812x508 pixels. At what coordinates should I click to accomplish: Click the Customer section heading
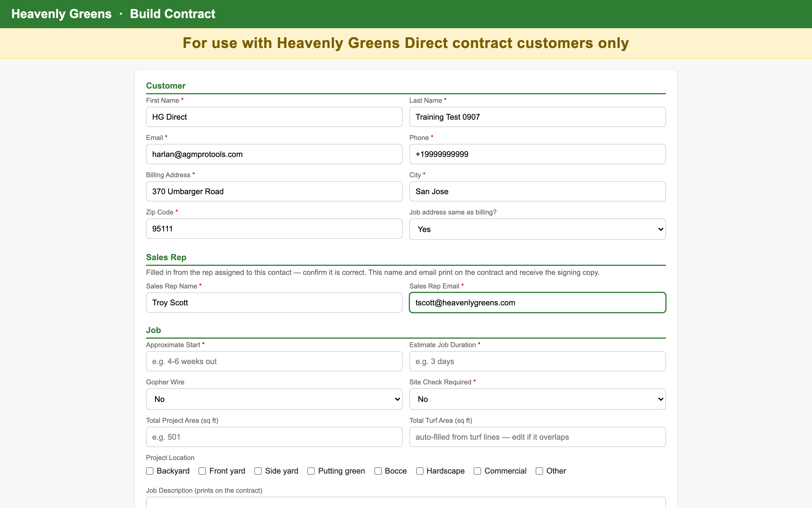tap(166, 86)
